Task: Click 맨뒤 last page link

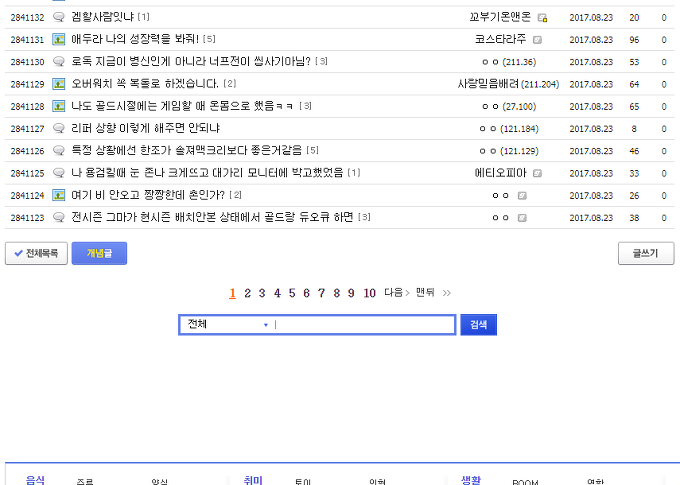Action: pos(425,292)
